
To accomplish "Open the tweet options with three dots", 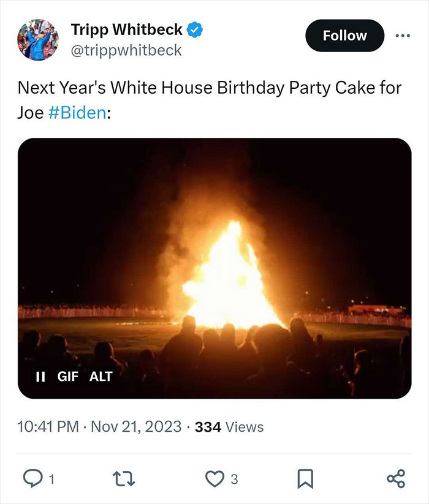I will 403,35.
